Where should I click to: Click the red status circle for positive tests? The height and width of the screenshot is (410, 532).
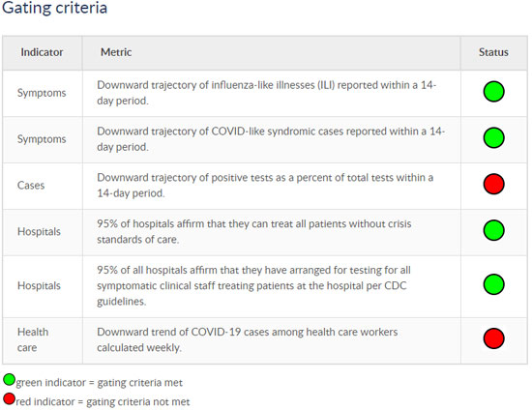pyautogui.click(x=493, y=184)
